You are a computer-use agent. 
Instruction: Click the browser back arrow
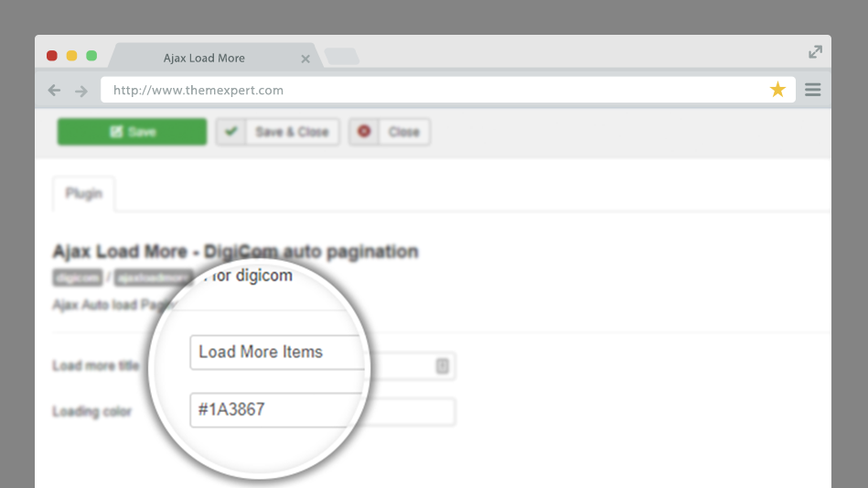[x=54, y=91]
